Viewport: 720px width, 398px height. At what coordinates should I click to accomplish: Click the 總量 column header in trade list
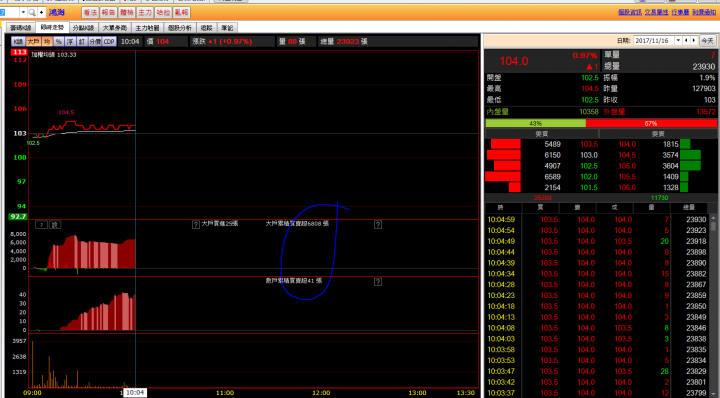point(689,208)
